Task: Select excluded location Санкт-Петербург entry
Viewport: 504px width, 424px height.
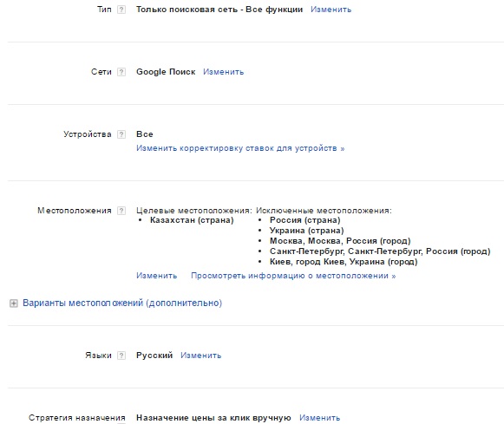Action: (380, 251)
